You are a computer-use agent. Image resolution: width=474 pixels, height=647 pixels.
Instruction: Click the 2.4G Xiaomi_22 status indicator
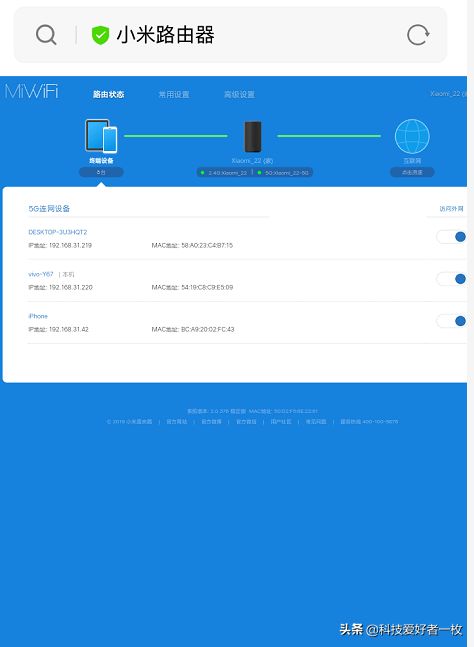tap(224, 172)
